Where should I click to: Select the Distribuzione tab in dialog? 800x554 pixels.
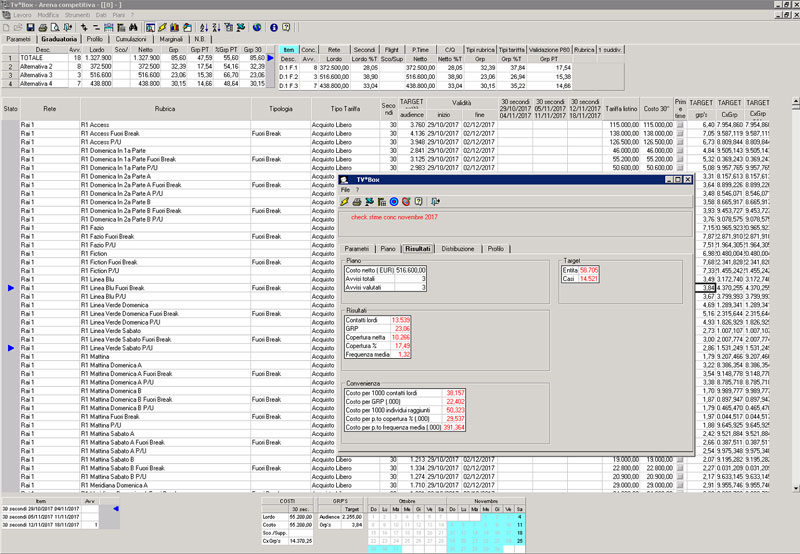pos(457,248)
